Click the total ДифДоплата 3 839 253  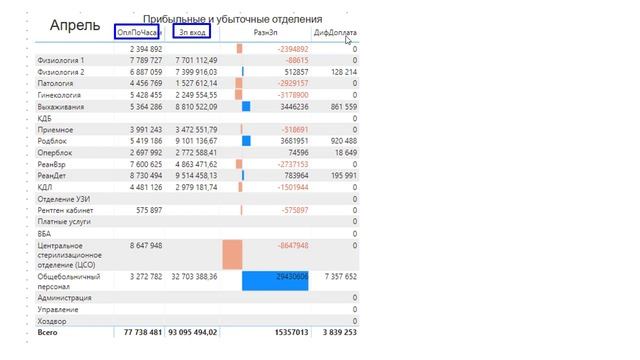[x=340, y=333]
